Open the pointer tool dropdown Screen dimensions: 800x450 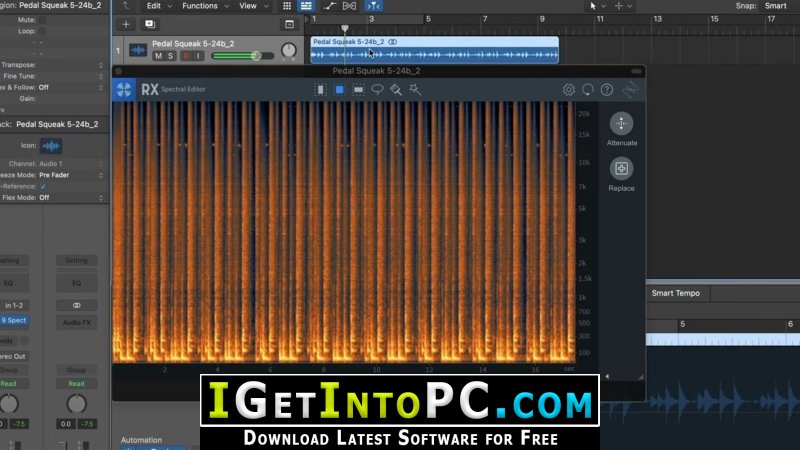[596, 6]
